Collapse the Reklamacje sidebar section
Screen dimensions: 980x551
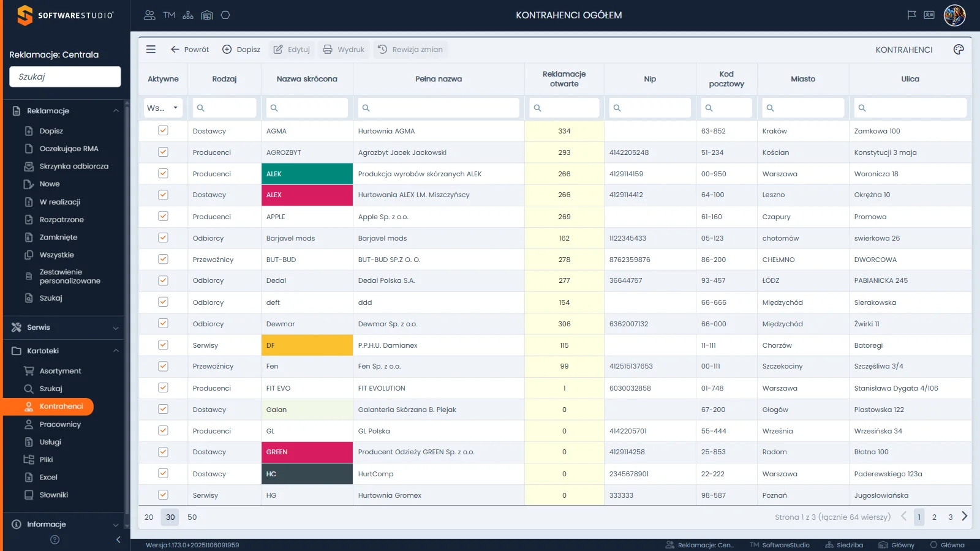tap(116, 111)
